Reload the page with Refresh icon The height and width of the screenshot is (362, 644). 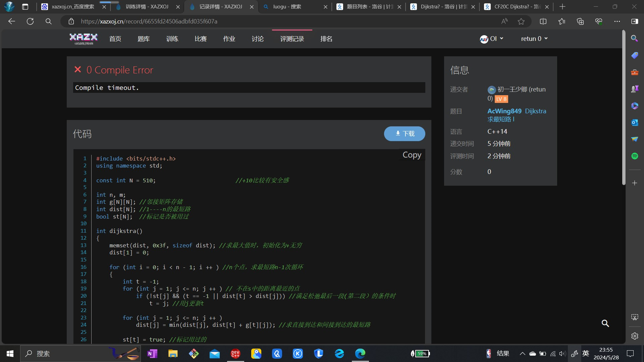click(30, 21)
